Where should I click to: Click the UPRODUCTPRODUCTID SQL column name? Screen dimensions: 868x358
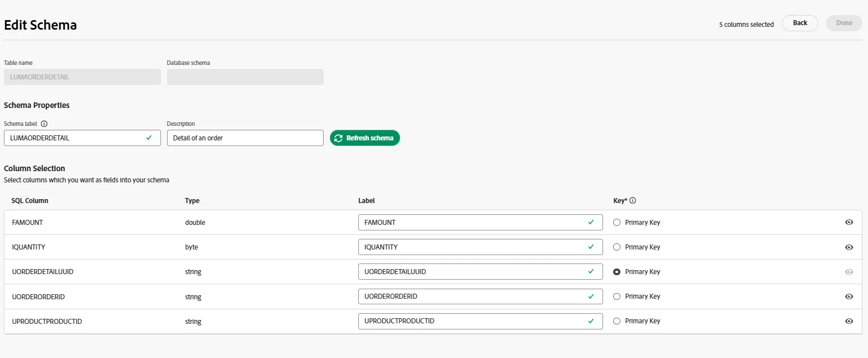47,322
